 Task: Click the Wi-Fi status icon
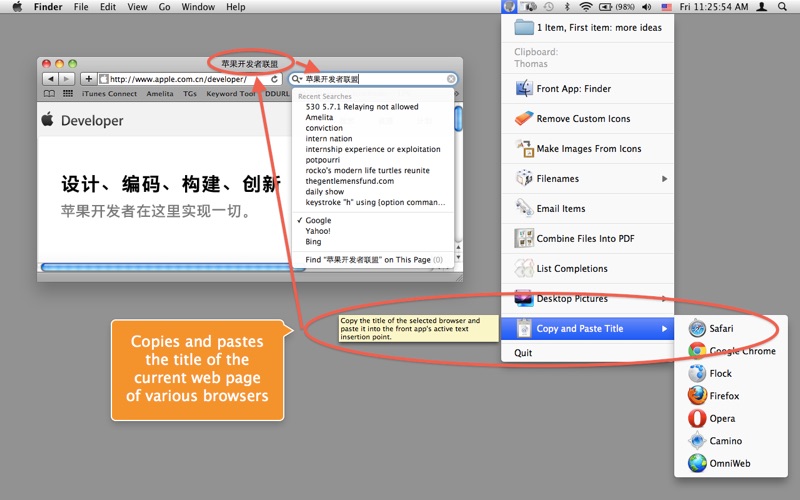[586, 7]
